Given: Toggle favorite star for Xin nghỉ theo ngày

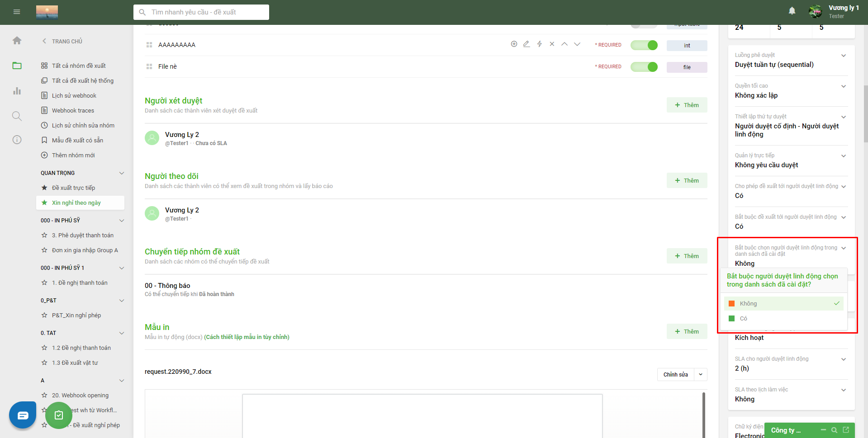Looking at the screenshot, I should (44, 203).
